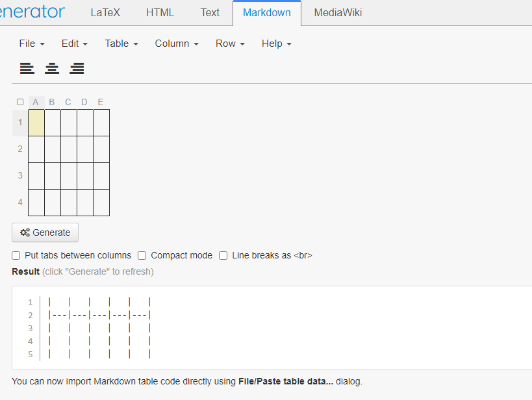532x400 pixels.
Task: Open the Help menu
Action: pyautogui.click(x=276, y=44)
